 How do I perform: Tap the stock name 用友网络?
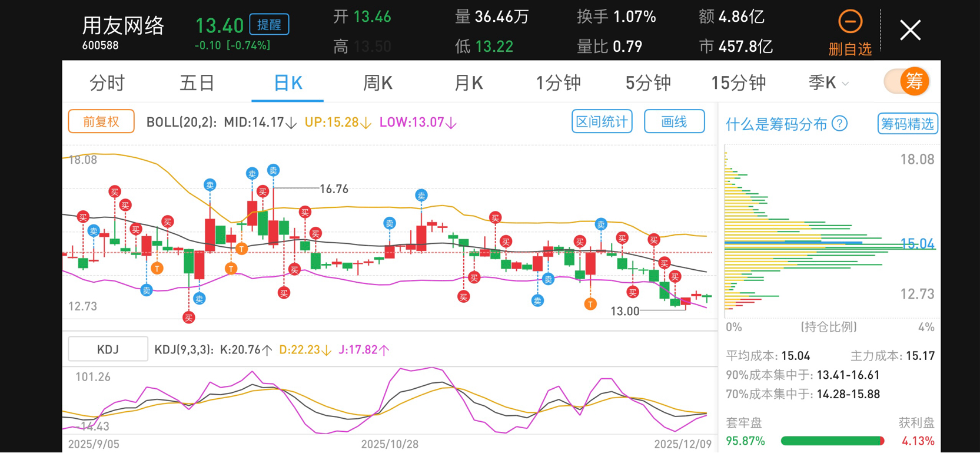click(123, 25)
